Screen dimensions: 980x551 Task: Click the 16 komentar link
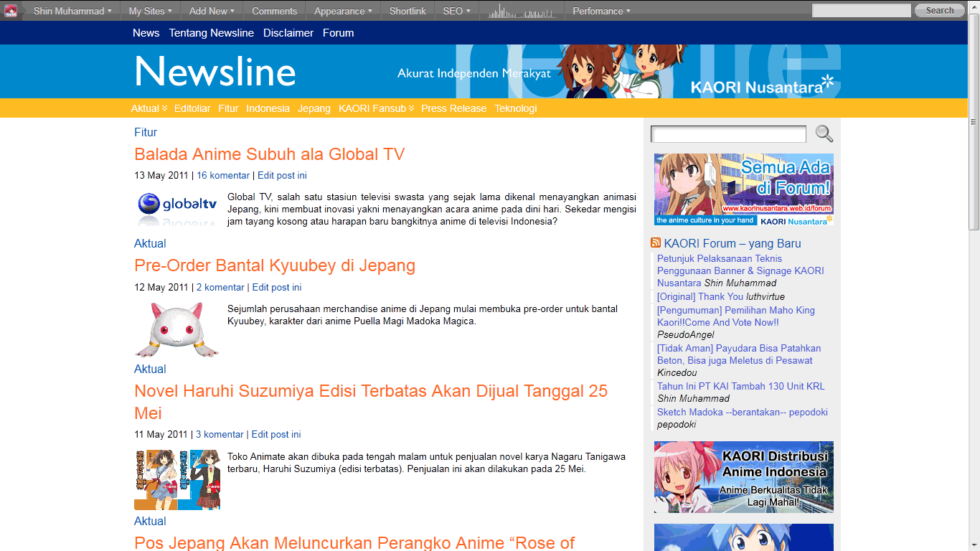click(223, 175)
